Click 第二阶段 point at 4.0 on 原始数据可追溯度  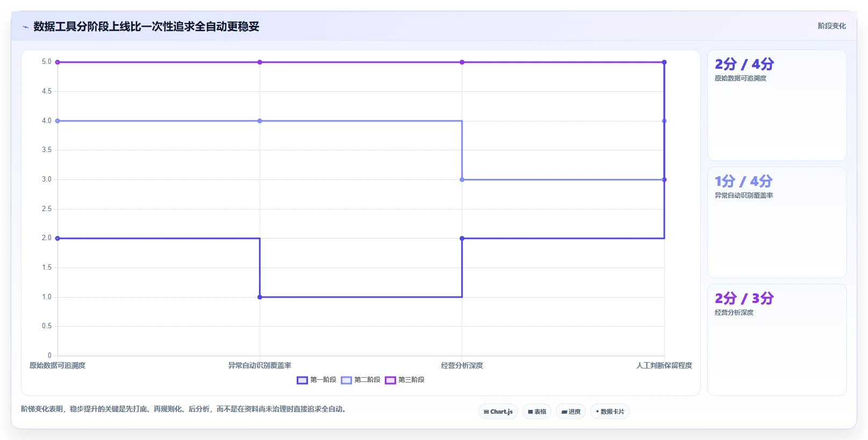click(x=58, y=121)
